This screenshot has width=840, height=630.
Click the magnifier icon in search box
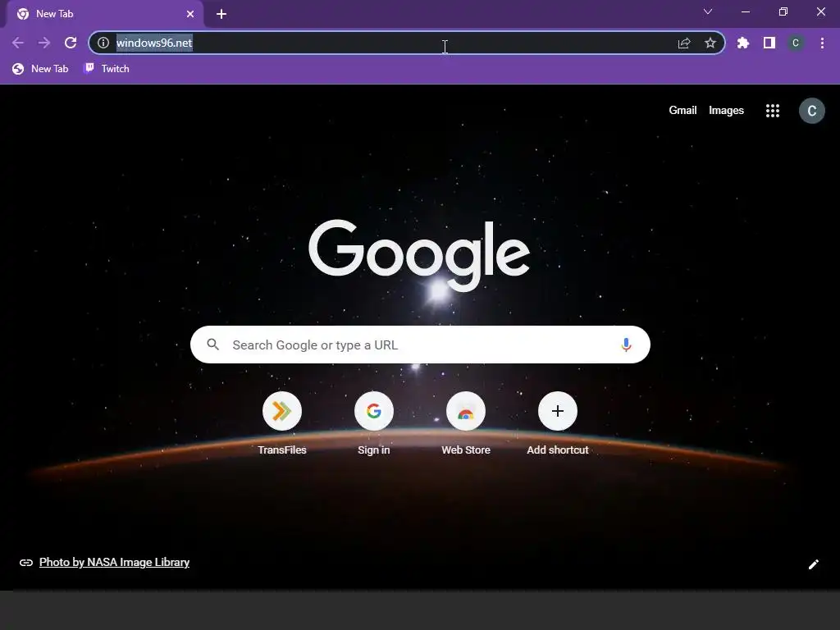pos(212,345)
